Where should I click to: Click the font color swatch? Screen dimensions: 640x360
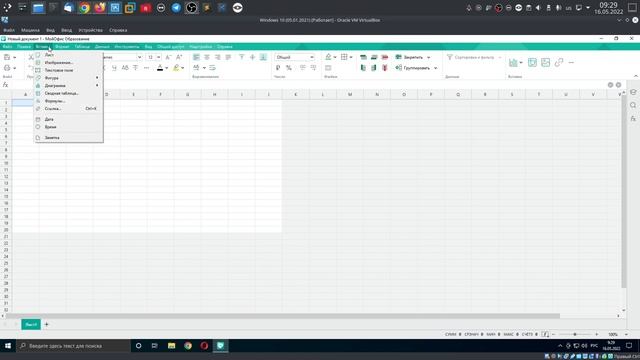pyautogui.click(x=160, y=68)
